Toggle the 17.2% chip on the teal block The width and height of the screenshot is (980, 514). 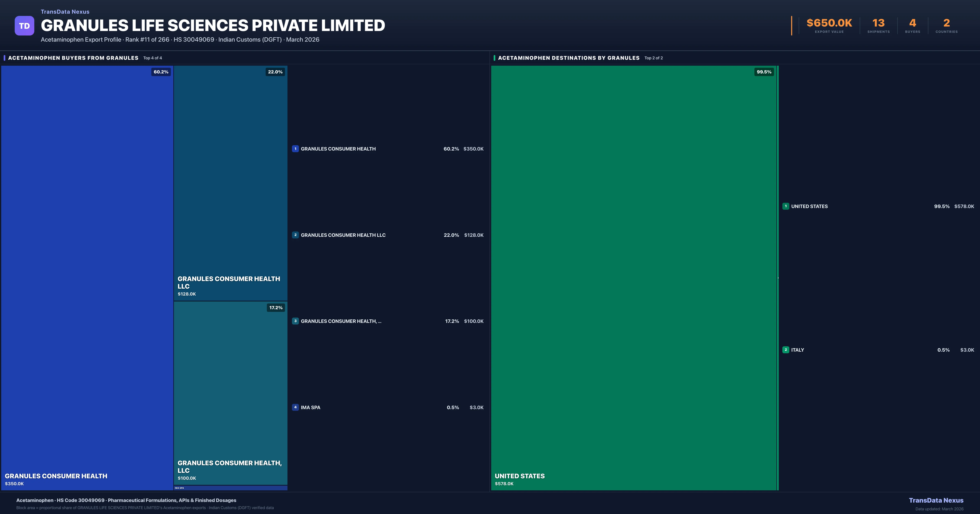[x=275, y=308]
